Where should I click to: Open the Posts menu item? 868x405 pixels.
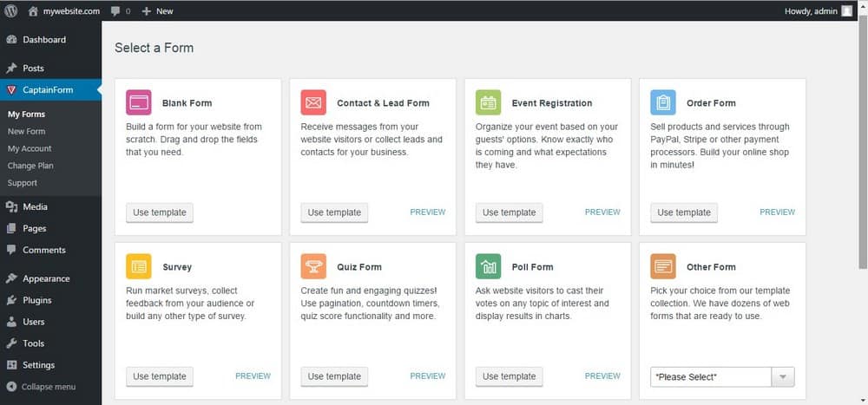pyautogui.click(x=51, y=68)
